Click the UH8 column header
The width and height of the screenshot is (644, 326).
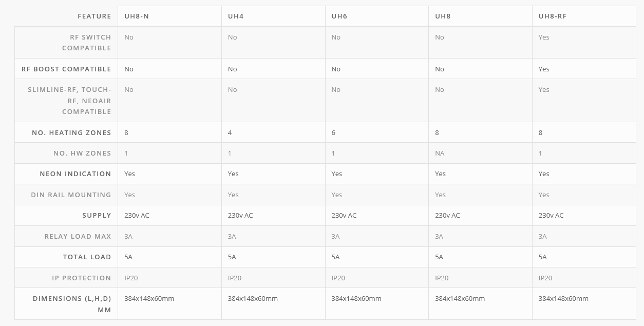pos(443,16)
